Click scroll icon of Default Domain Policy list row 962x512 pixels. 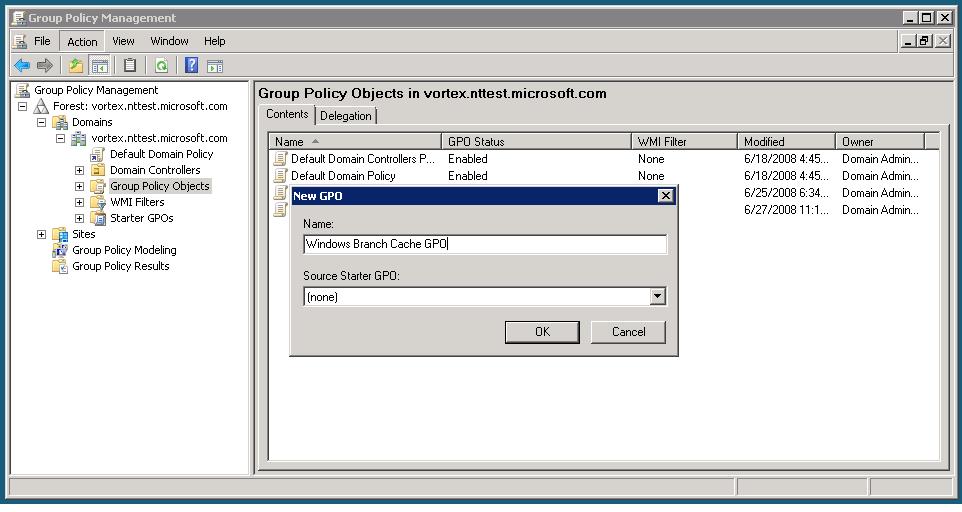tap(280, 176)
